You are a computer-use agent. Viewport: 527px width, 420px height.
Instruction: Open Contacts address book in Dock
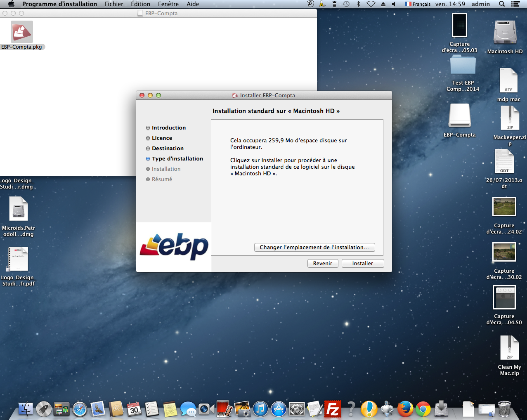click(x=116, y=409)
